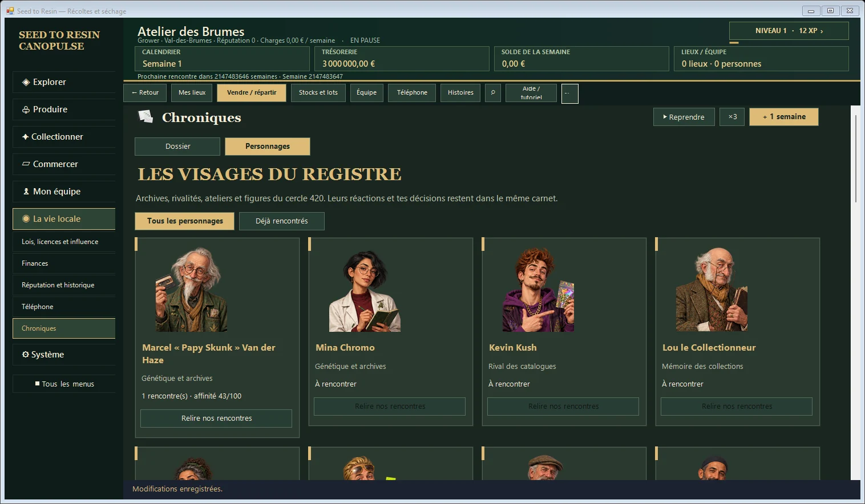Screen dimensions: 865x504
Task: Open Lois, licences et influence
Action: 64,242
